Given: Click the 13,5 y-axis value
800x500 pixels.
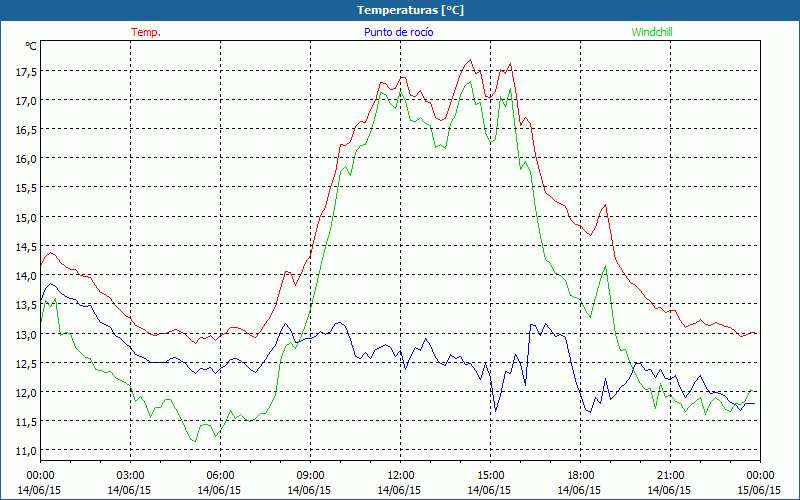Looking at the screenshot, I should point(27,305).
